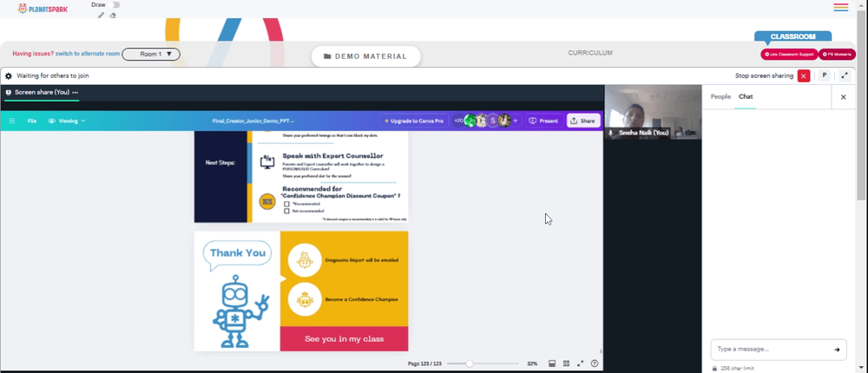
Task: Close the chat side panel
Action: click(843, 97)
